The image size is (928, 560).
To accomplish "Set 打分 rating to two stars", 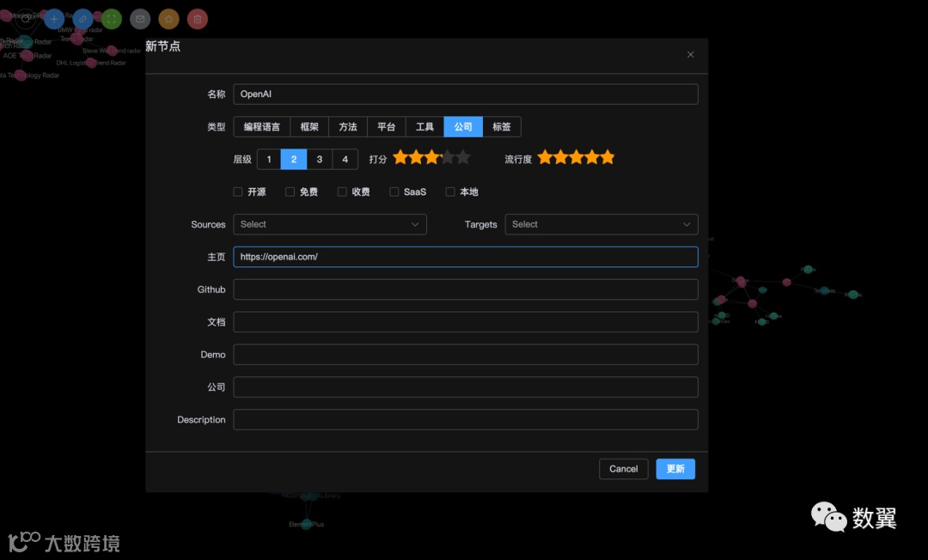I will [x=416, y=157].
